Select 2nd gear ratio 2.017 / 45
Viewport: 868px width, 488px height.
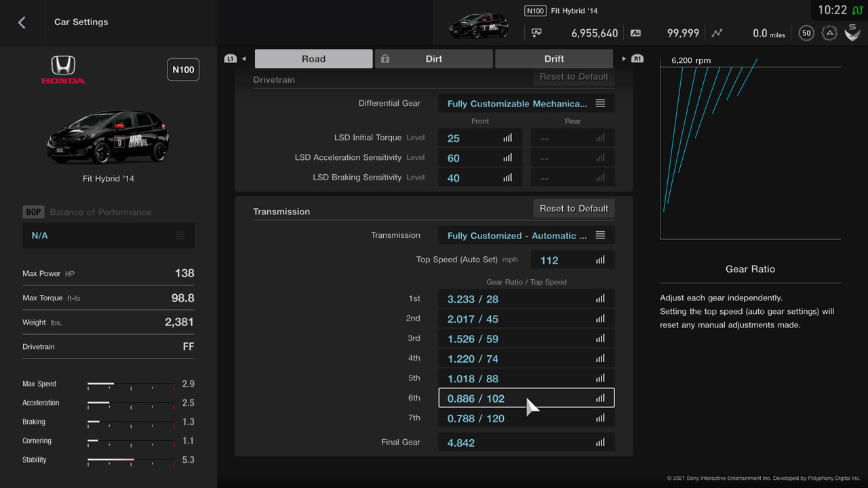coord(527,319)
